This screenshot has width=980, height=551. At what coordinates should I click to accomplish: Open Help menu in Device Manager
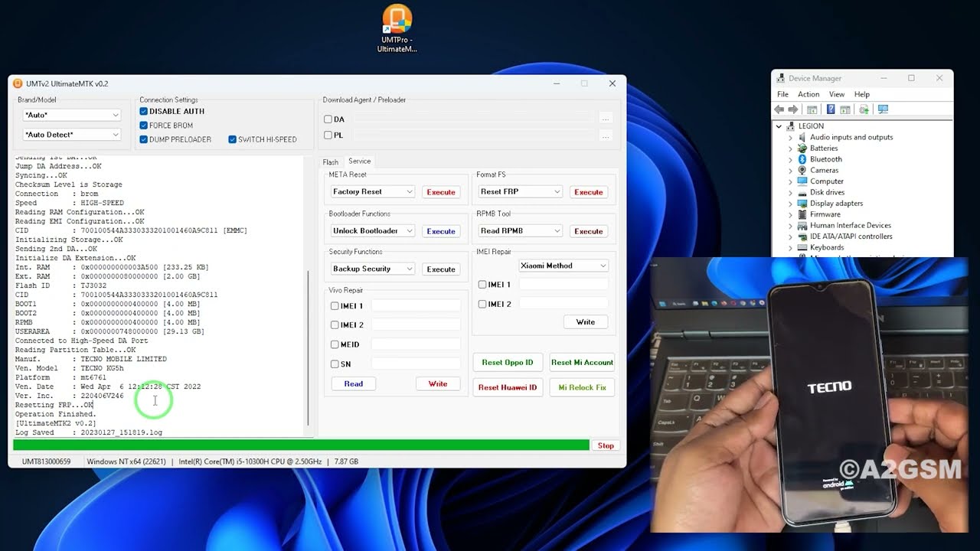pos(862,94)
